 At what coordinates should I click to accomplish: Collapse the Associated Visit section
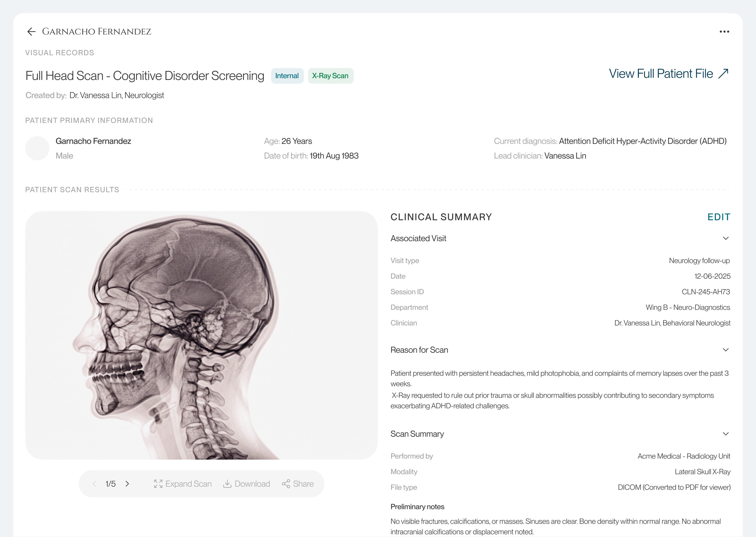tap(725, 238)
